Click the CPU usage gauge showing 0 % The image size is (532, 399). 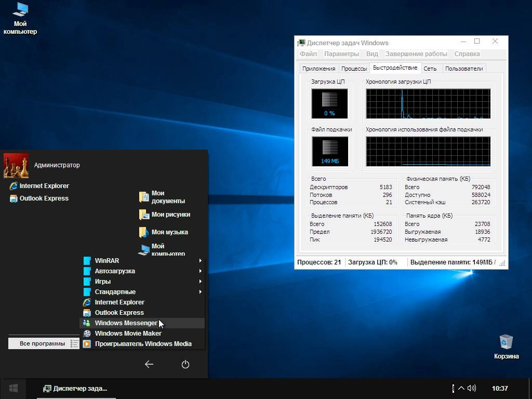click(x=329, y=103)
